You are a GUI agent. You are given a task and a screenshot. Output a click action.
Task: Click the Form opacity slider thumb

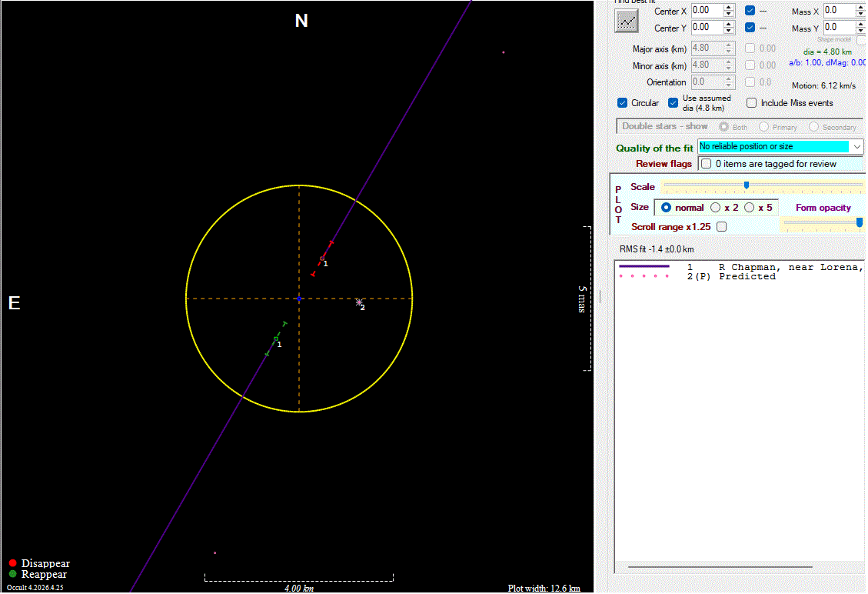[x=859, y=222]
